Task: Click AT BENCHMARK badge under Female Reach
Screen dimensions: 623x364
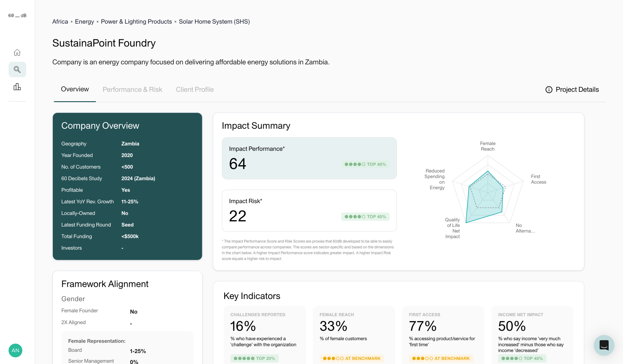Action: 352,358
